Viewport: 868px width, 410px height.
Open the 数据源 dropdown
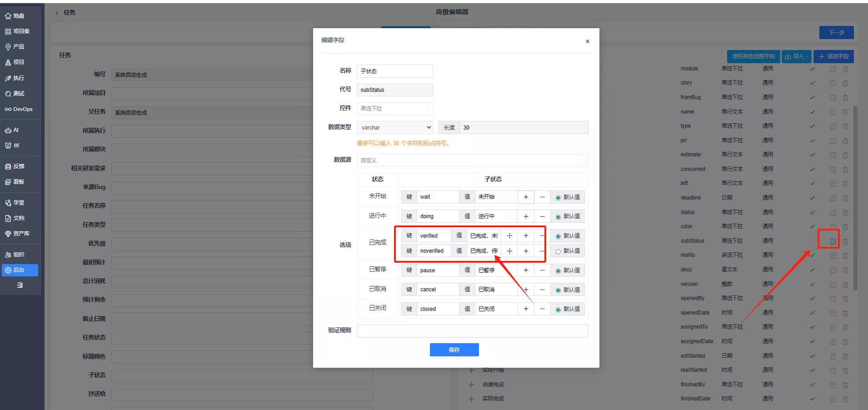[472, 160]
